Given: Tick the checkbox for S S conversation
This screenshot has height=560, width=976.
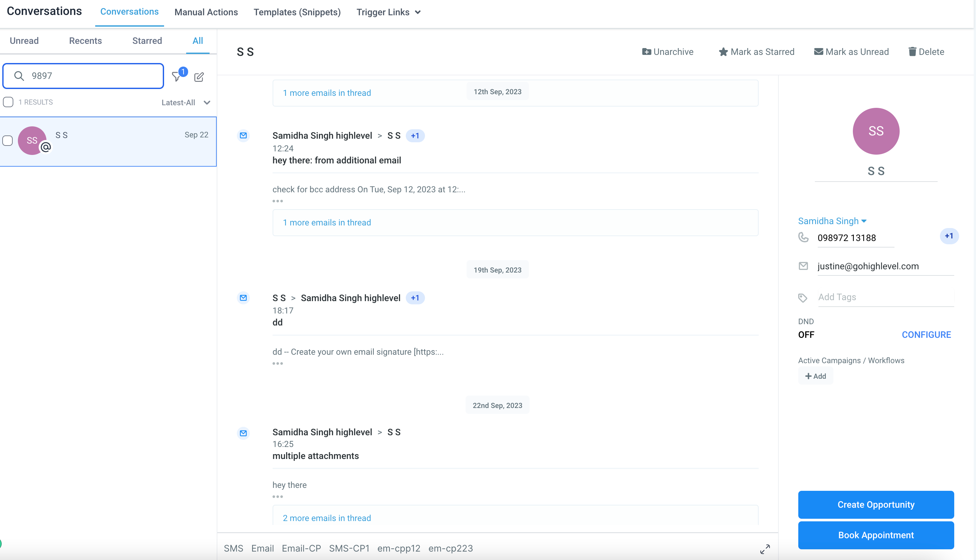Looking at the screenshot, I should click(x=8, y=141).
